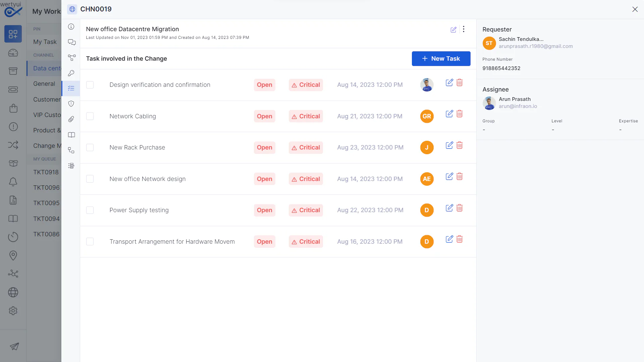Open ticket TKT0918 in My Queue
Image resolution: width=644 pixels, height=362 pixels.
[x=46, y=172]
